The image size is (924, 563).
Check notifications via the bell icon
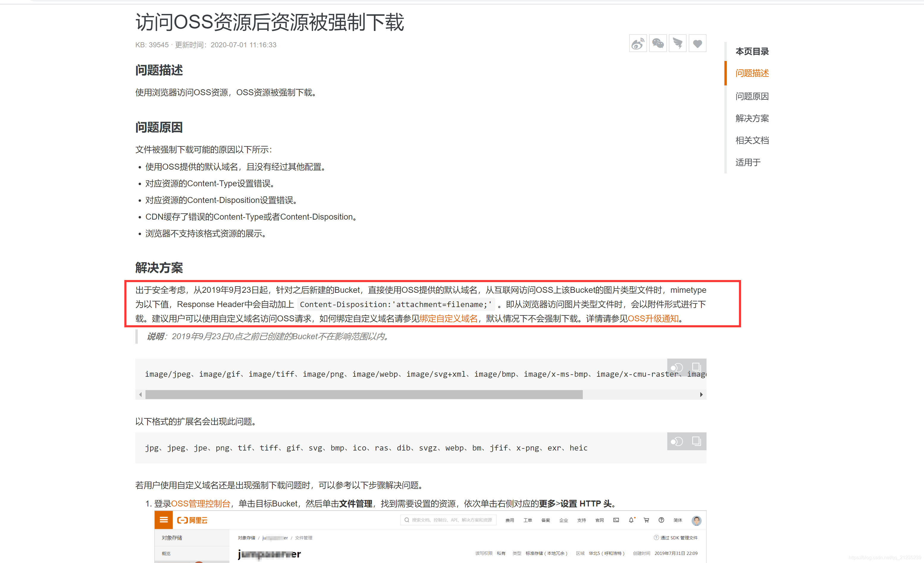pos(632,520)
